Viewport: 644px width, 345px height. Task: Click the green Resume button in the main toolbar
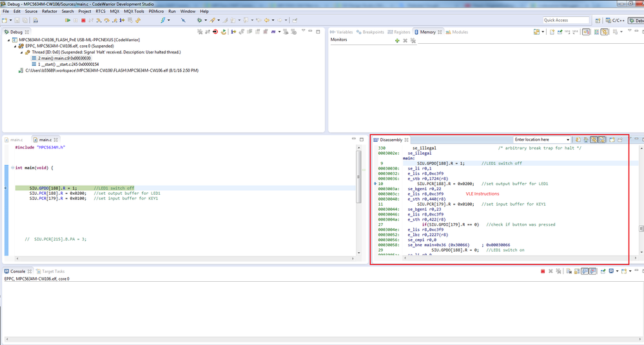[68, 20]
